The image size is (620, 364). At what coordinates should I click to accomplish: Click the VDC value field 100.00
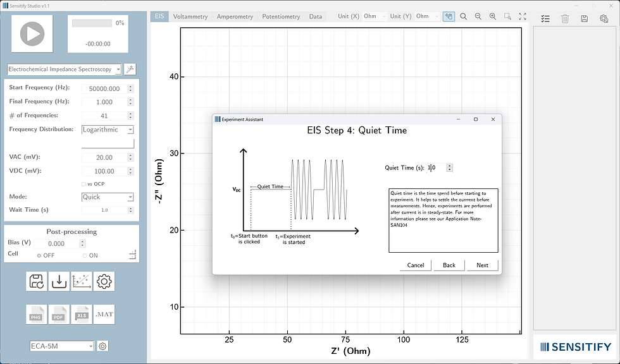click(x=104, y=171)
